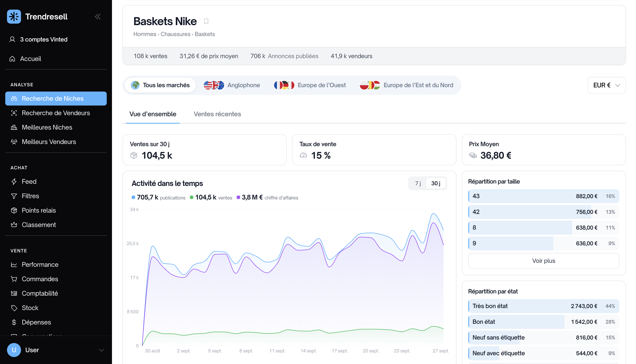Click the funnel Filtres icon

coord(14,196)
